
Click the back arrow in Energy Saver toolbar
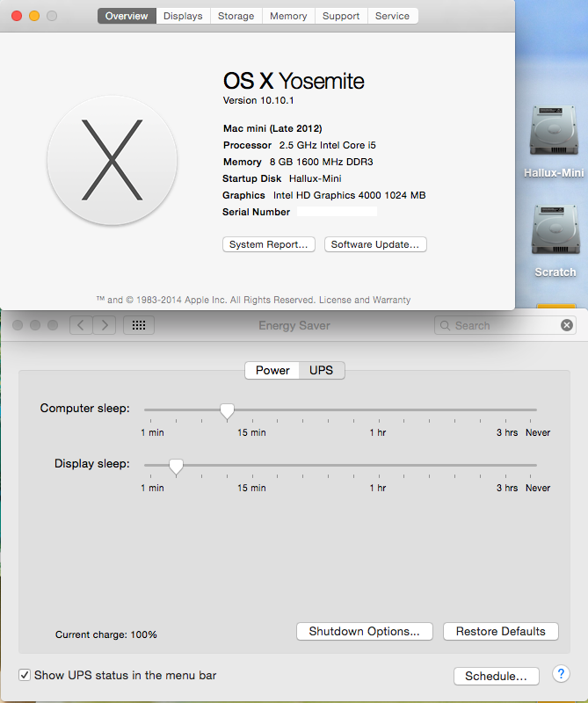(x=81, y=325)
